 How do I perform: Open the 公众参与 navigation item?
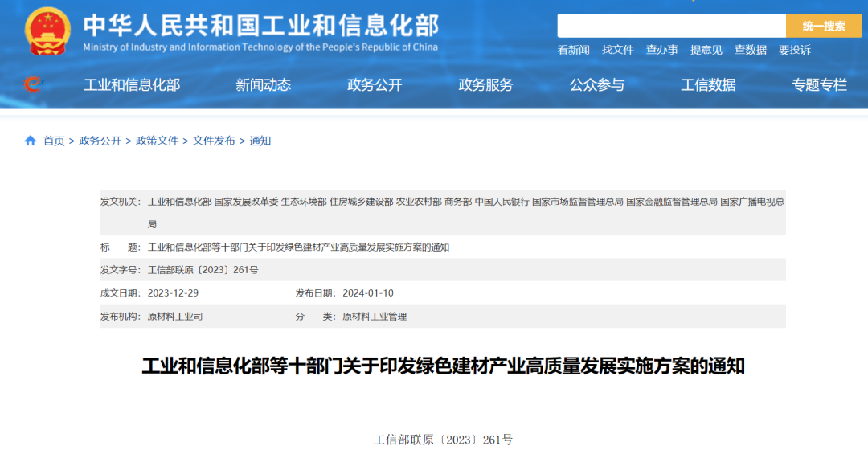[597, 84]
